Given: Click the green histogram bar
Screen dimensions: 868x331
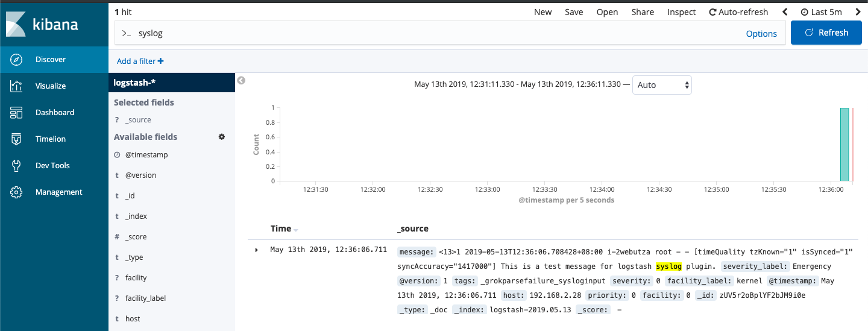Looking at the screenshot, I should click(844, 144).
